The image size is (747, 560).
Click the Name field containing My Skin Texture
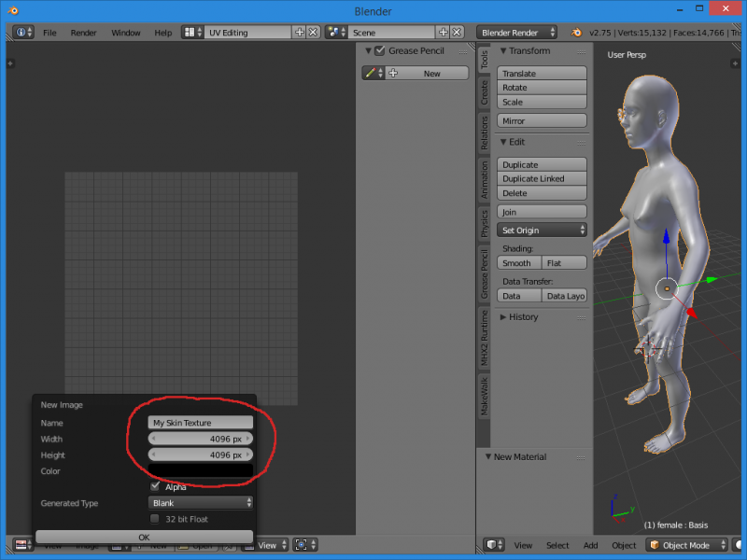(x=201, y=423)
